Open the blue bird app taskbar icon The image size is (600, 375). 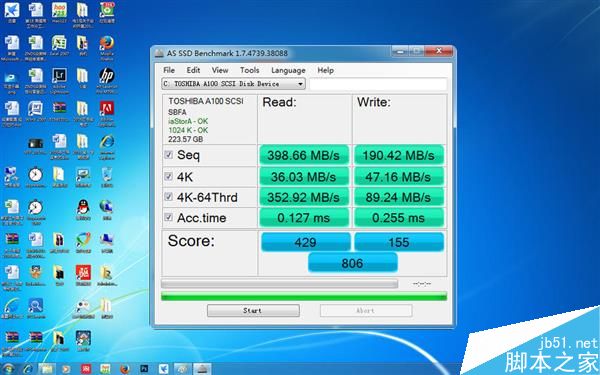(163, 369)
